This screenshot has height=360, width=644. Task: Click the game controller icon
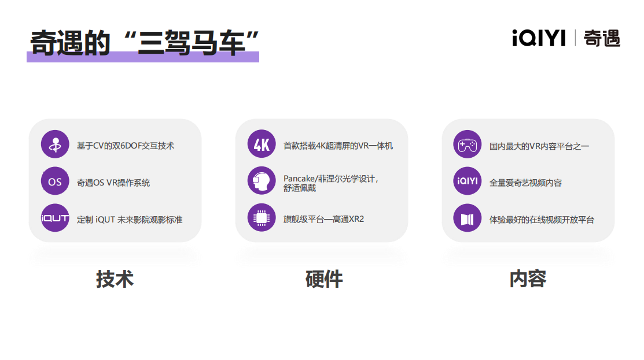467,144
